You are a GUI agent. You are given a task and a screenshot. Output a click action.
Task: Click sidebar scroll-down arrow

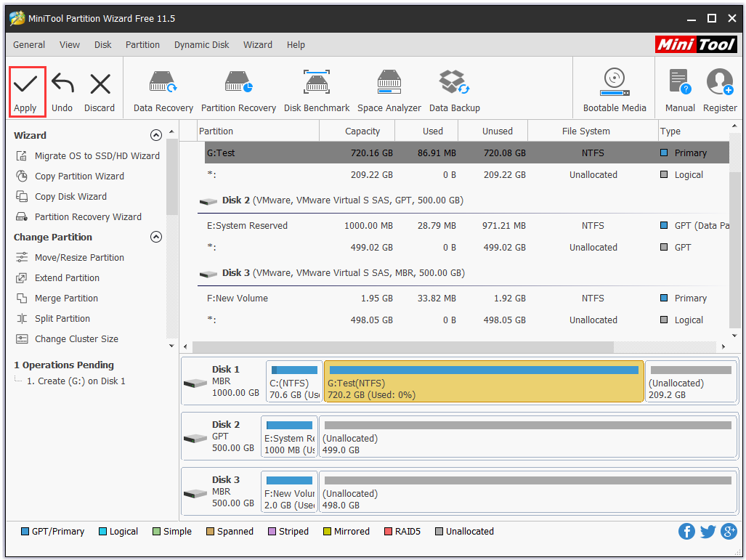tap(171, 346)
